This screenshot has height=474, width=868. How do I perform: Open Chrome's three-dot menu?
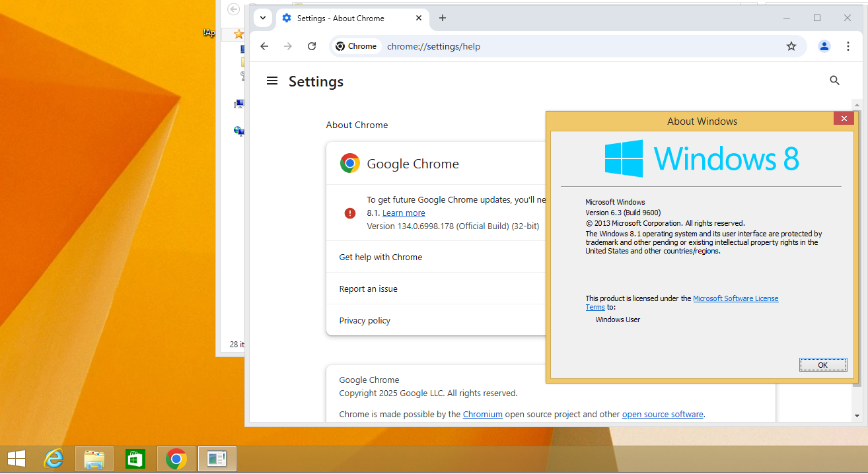click(x=848, y=46)
